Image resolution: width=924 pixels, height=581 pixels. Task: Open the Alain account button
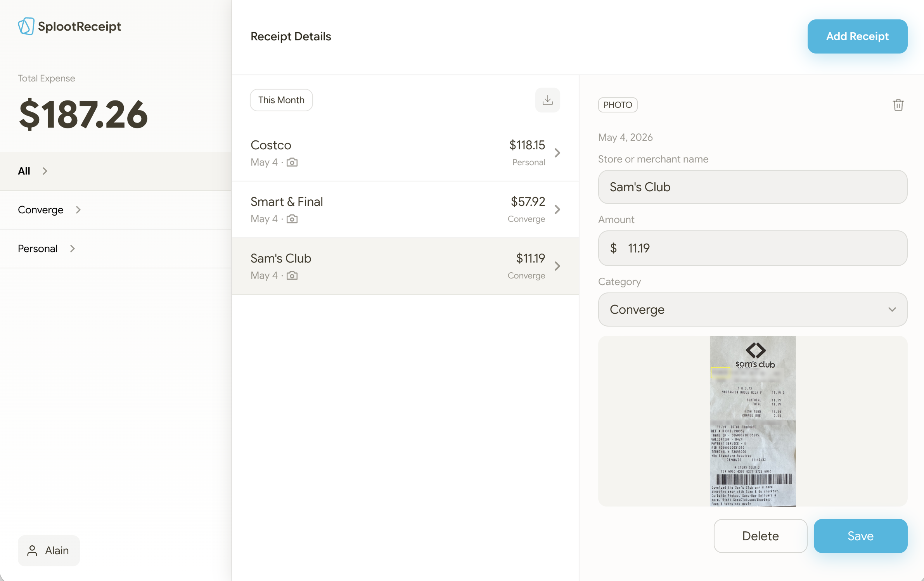point(49,550)
